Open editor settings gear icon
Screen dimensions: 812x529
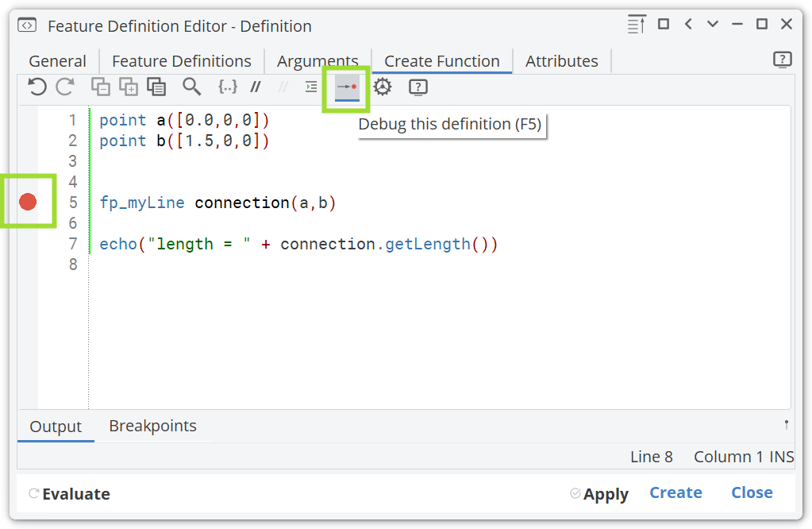(x=383, y=87)
